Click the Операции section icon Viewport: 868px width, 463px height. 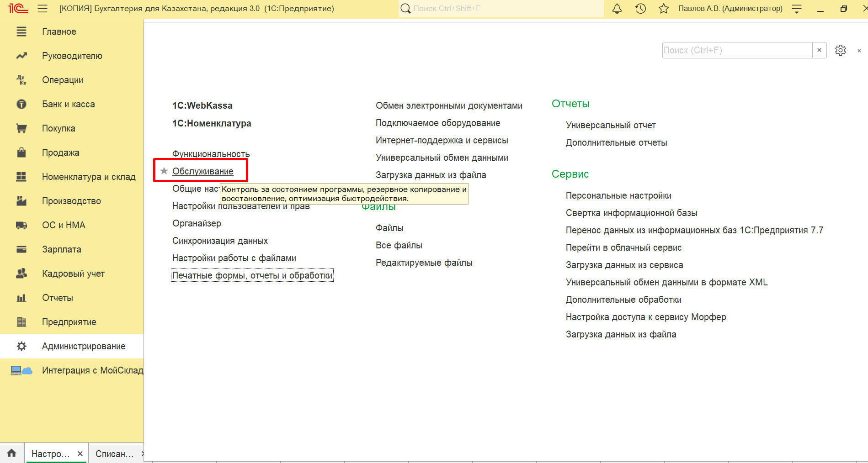tap(21, 80)
